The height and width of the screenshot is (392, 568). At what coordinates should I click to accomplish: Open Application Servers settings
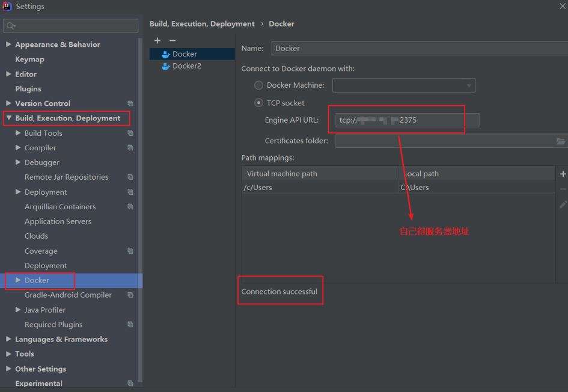coord(58,221)
